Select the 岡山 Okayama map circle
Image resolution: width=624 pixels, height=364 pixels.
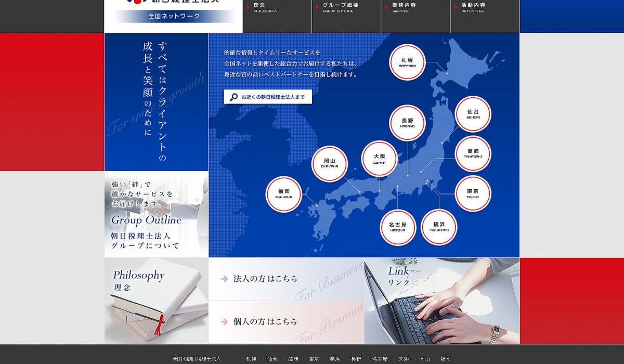click(x=329, y=163)
